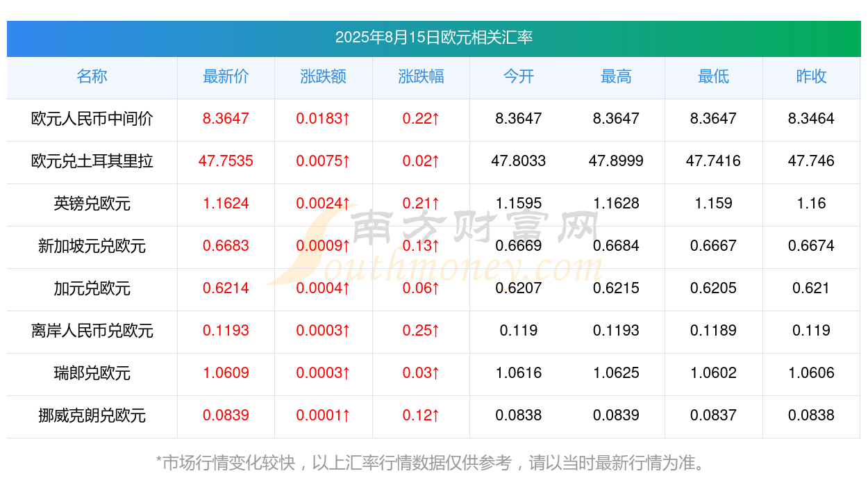Click previous close 0.6674
This screenshot has height=485, width=868.
(x=811, y=246)
